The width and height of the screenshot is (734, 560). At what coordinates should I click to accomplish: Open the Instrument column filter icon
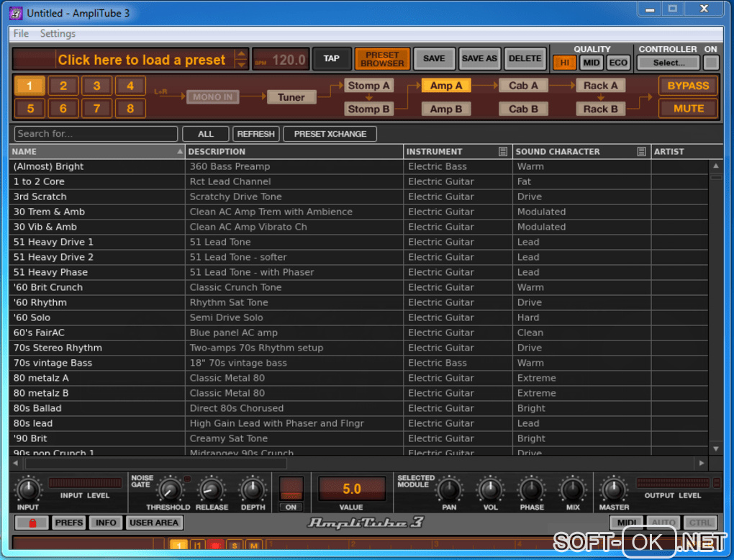[503, 151]
